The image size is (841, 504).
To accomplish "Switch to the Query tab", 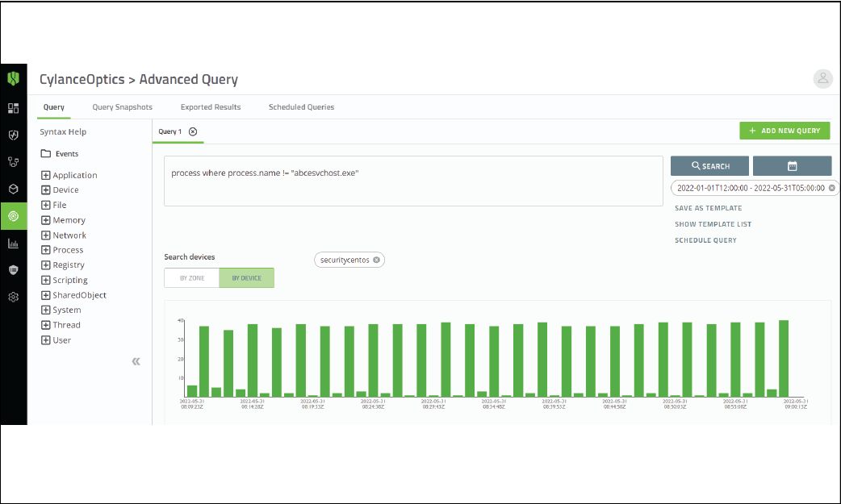I will tap(53, 107).
